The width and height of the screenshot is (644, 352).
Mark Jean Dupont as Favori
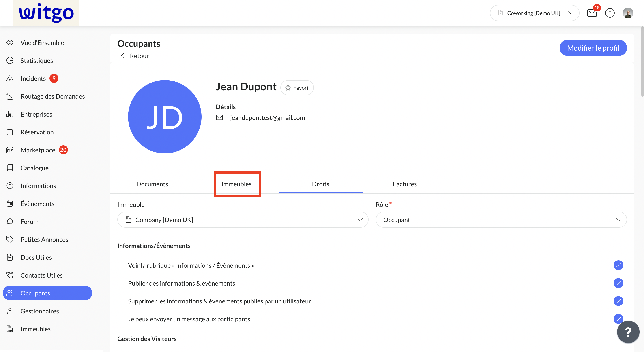297,88
